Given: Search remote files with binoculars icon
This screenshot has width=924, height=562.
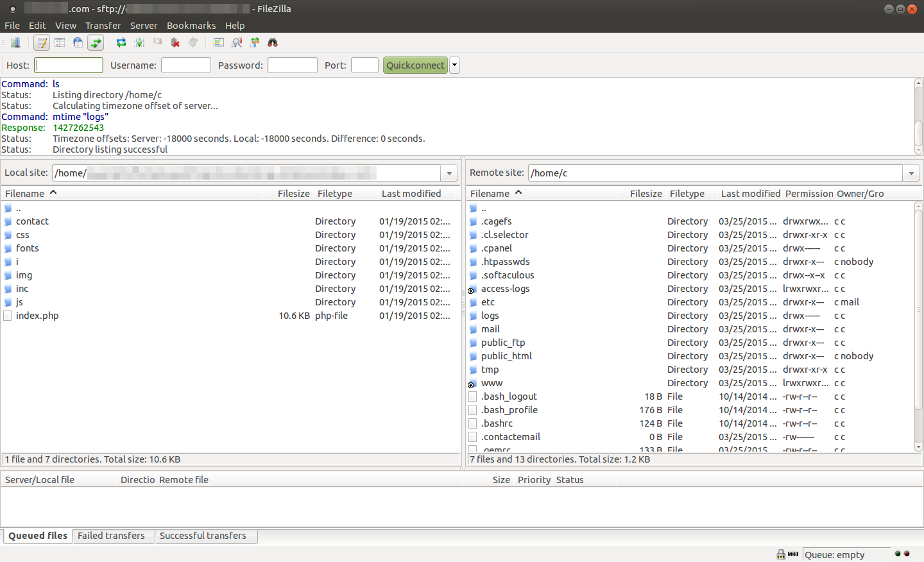Looking at the screenshot, I should 273,43.
